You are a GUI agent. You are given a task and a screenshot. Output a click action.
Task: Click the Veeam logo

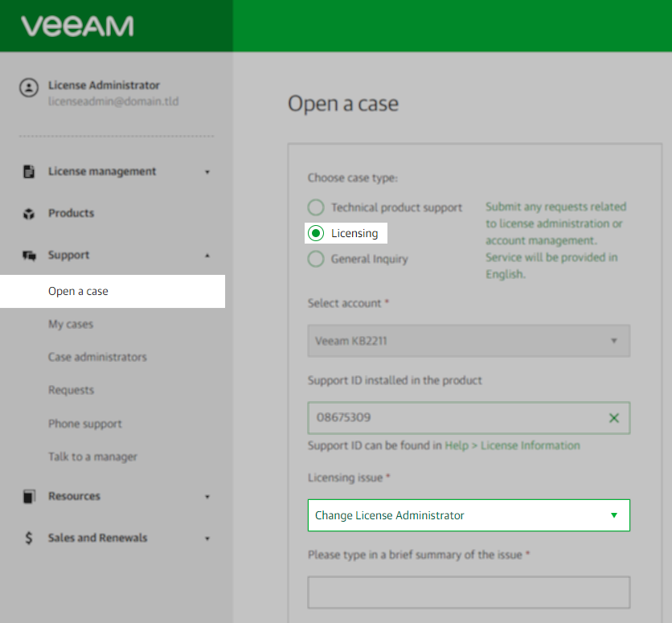77,27
